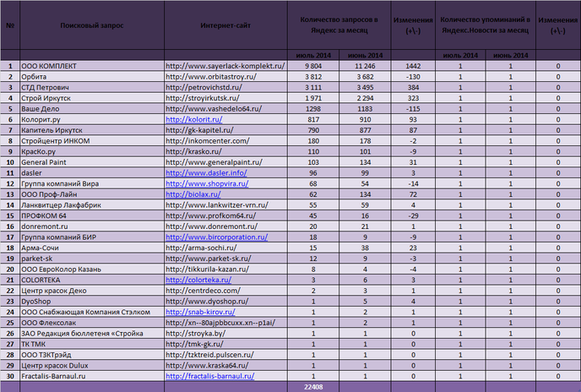
Task: Open the http://kolorit.ru/ hyperlink
Action: click(193, 119)
